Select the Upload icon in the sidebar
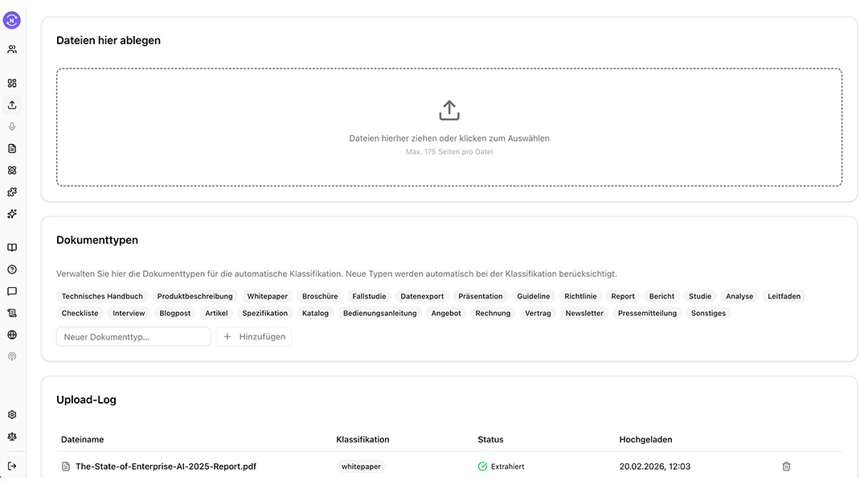868x485 pixels. (11, 105)
